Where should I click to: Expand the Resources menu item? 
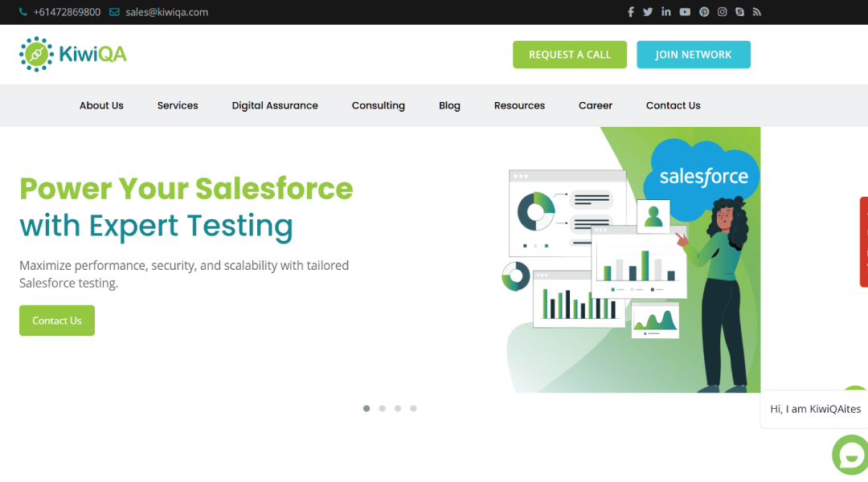[519, 105]
